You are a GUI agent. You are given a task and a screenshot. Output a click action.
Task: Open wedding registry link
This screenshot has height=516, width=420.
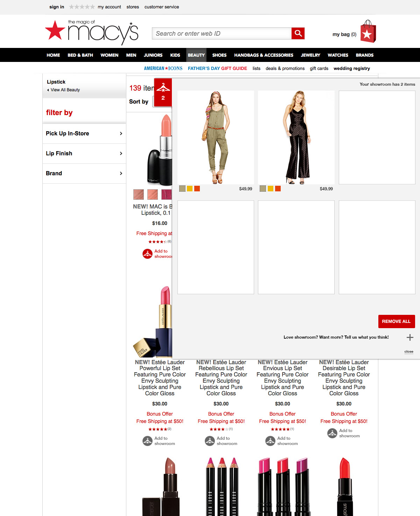coord(352,68)
